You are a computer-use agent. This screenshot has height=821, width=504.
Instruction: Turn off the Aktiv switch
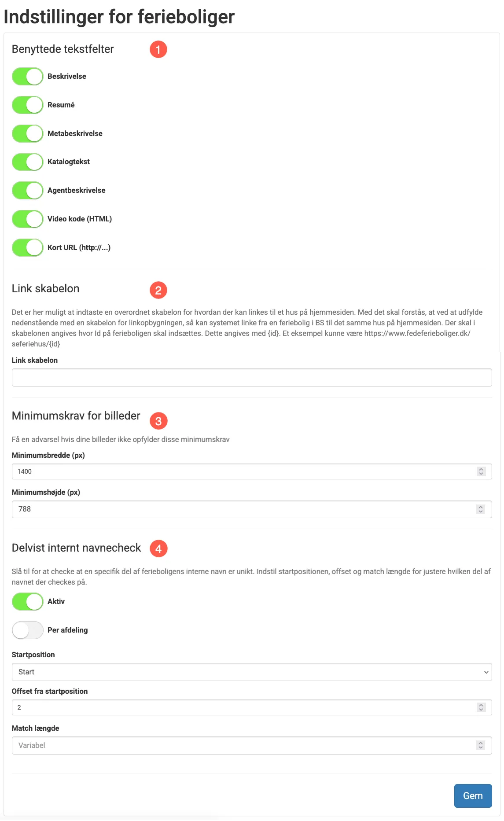[27, 601]
